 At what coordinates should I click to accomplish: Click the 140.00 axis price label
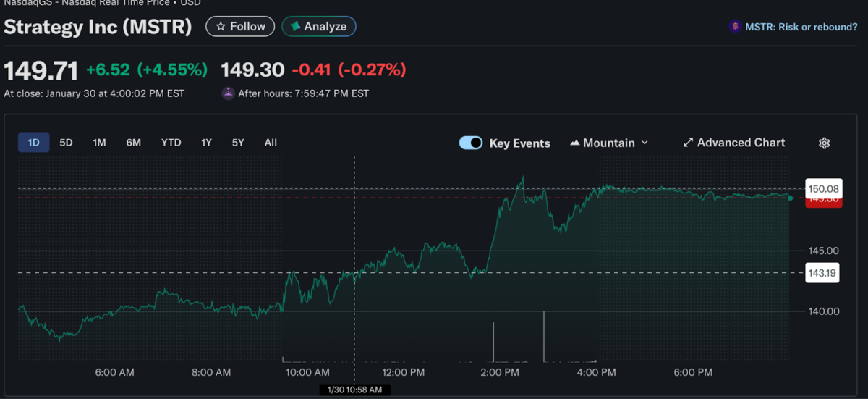tap(823, 311)
